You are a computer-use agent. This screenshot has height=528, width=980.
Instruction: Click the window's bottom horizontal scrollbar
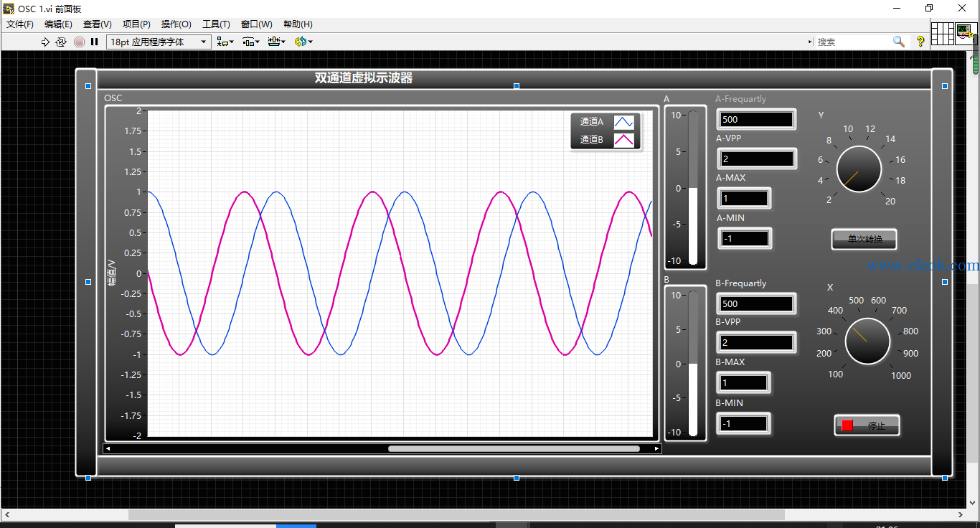pyautogui.click(x=456, y=514)
